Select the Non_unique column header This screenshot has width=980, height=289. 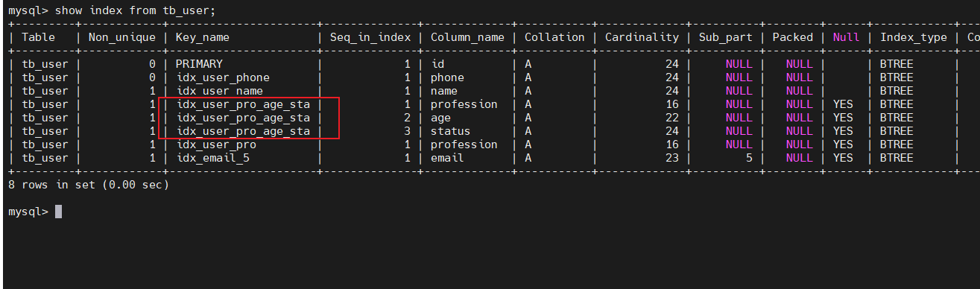122,37
